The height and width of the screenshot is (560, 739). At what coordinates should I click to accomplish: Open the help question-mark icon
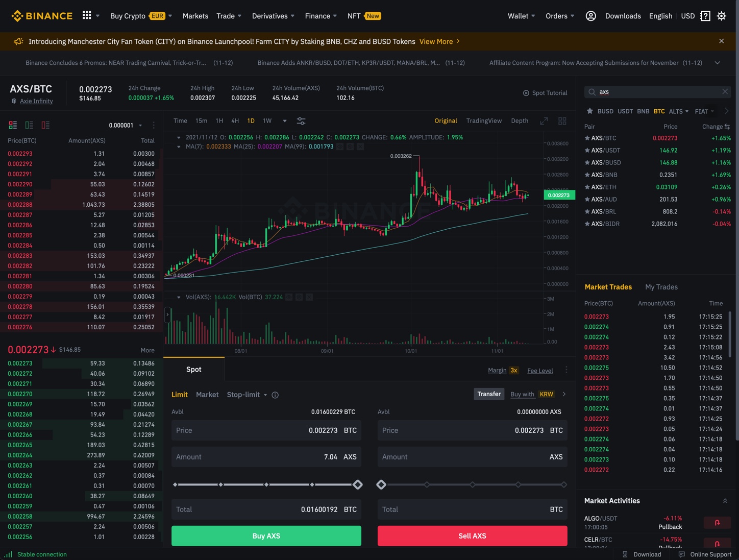click(x=705, y=16)
